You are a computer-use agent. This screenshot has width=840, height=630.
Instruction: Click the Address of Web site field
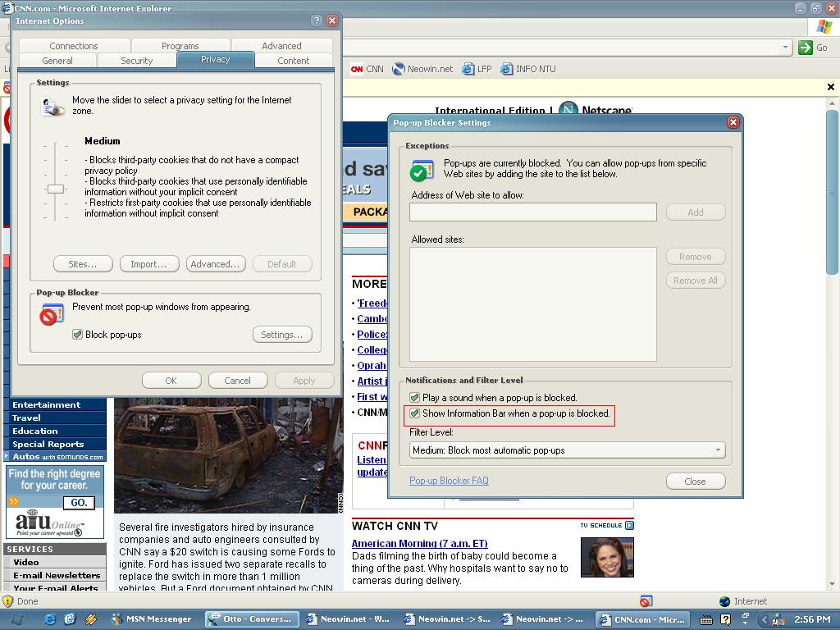coord(533,212)
